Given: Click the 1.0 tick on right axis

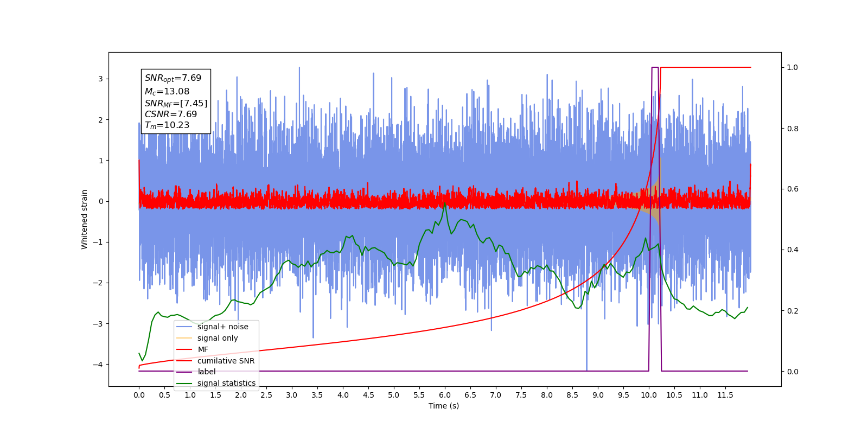Looking at the screenshot, I should coord(793,67).
